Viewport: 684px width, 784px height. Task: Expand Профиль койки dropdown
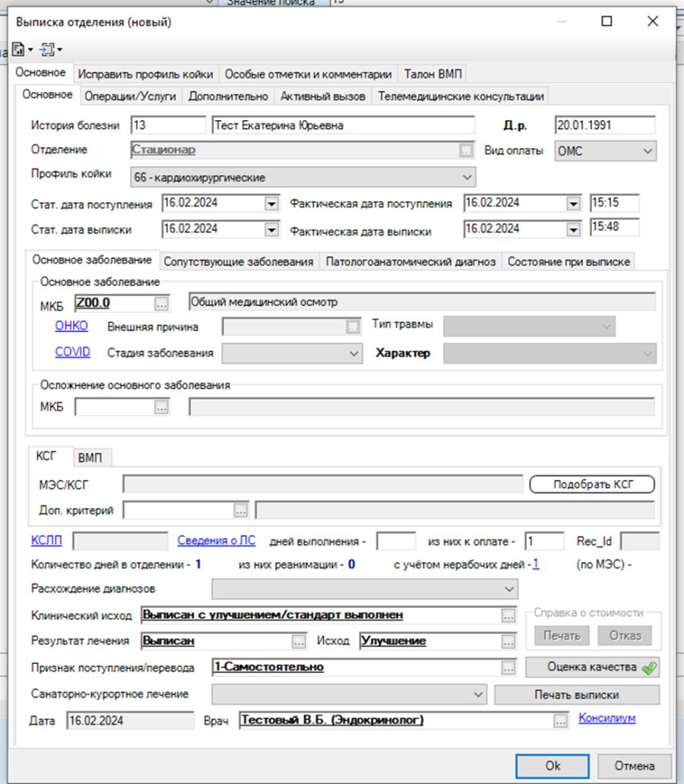[467, 178]
